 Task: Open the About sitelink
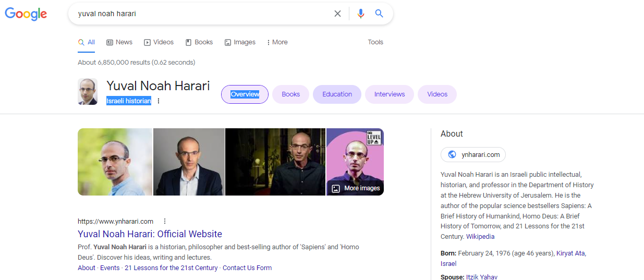[x=87, y=268]
